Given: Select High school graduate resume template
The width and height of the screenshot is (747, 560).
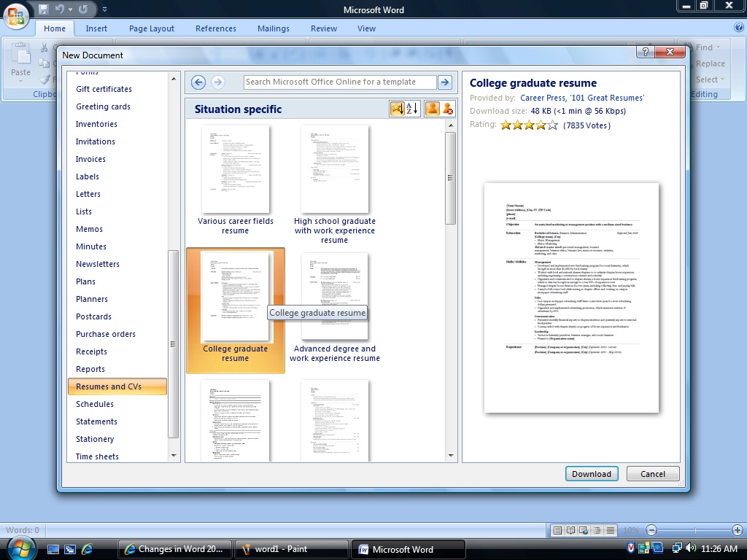Looking at the screenshot, I should coord(334,184).
